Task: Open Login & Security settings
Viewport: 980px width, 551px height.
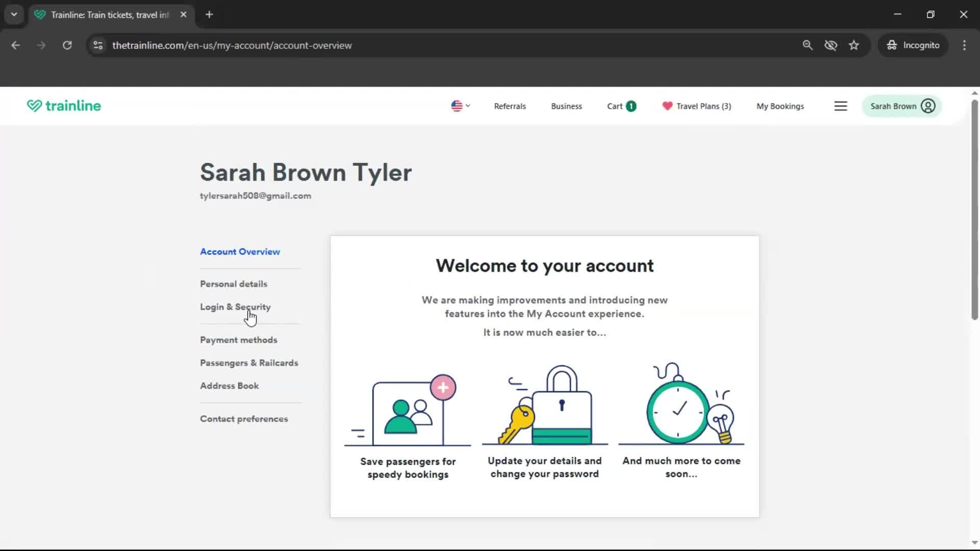Action: [235, 307]
